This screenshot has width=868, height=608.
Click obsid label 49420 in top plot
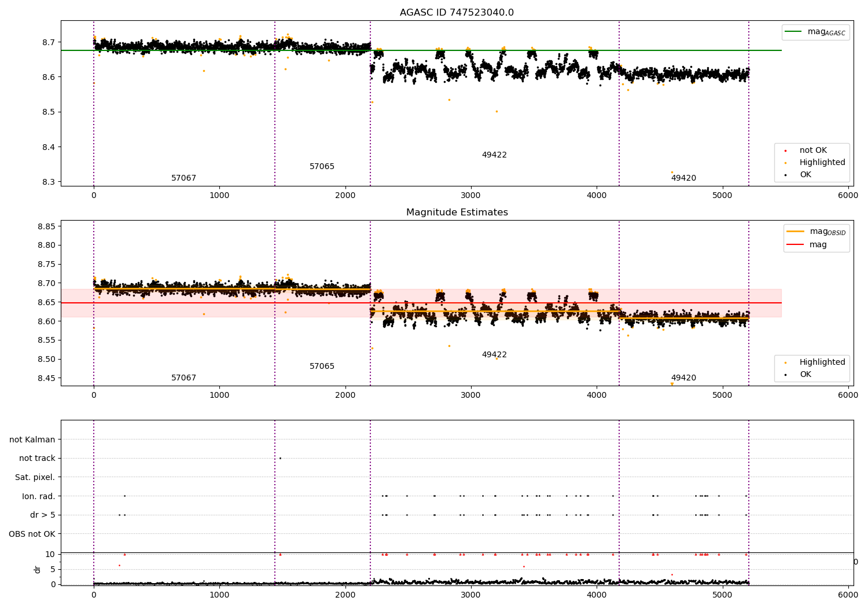[683, 178]
